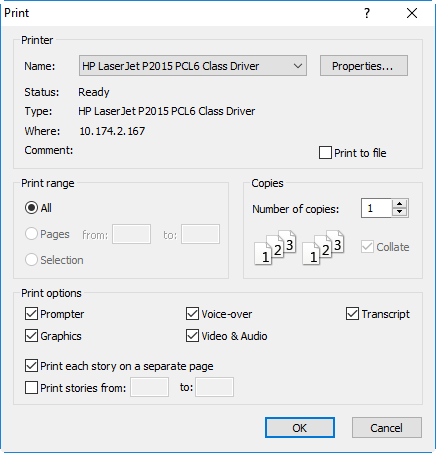Toggle the Video & Audio checkbox

(192, 336)
